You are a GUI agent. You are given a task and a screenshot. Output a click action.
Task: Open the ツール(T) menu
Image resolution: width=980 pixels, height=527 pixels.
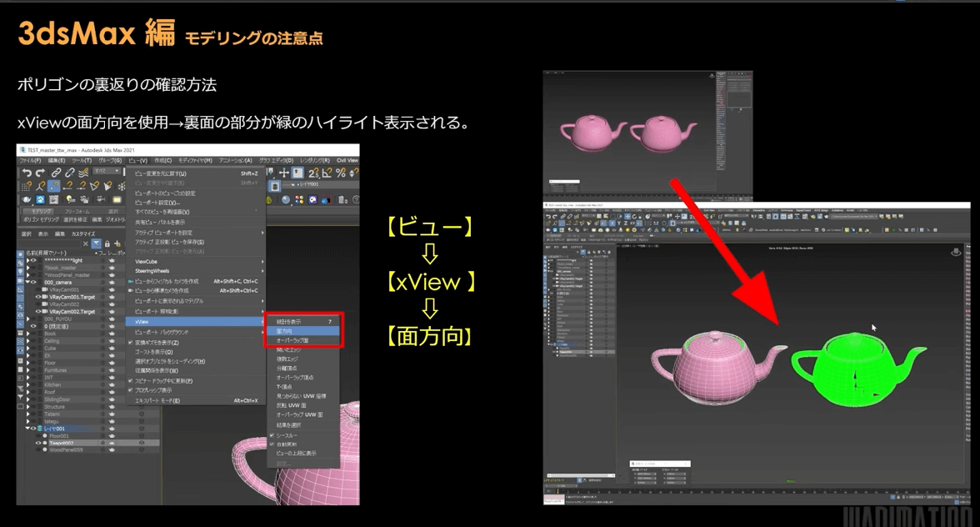pyautogui.click(x=82, y=161)
